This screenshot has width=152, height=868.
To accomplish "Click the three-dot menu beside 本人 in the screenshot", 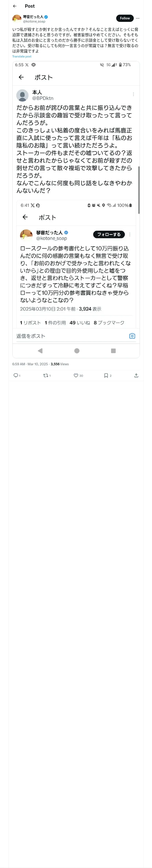I will [x=134, y=94].
